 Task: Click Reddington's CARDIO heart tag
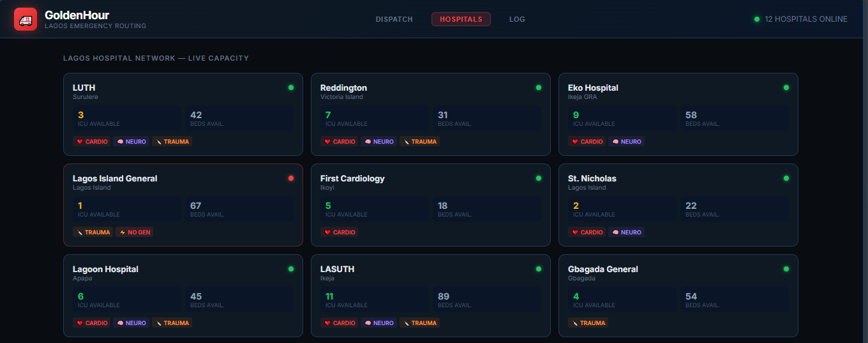click(x=339, y=142)
